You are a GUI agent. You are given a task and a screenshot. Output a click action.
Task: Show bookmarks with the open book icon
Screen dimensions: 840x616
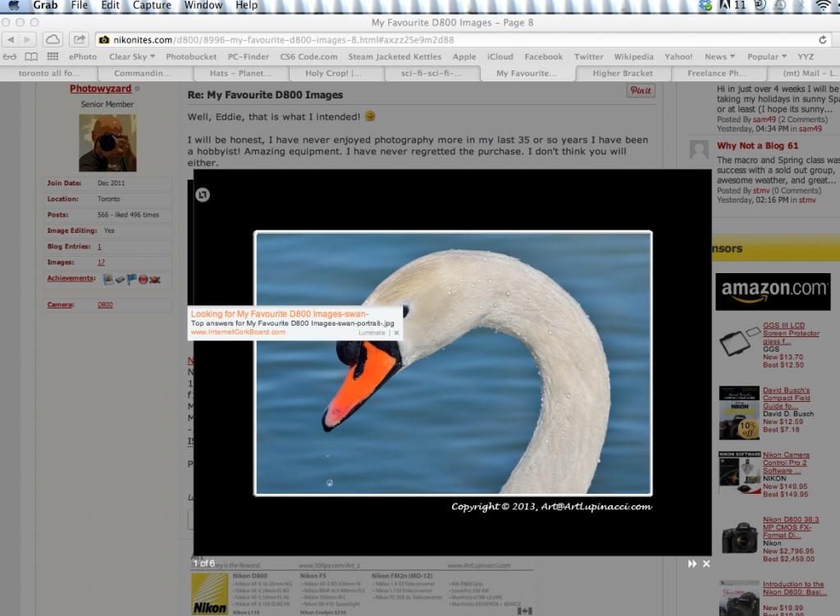[31, 57]
